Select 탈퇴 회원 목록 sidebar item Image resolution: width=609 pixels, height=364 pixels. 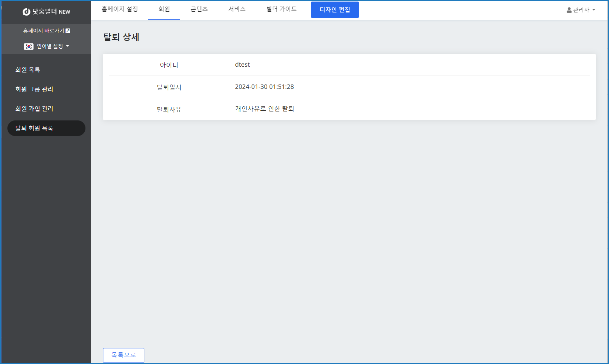[x=34, y=128]
